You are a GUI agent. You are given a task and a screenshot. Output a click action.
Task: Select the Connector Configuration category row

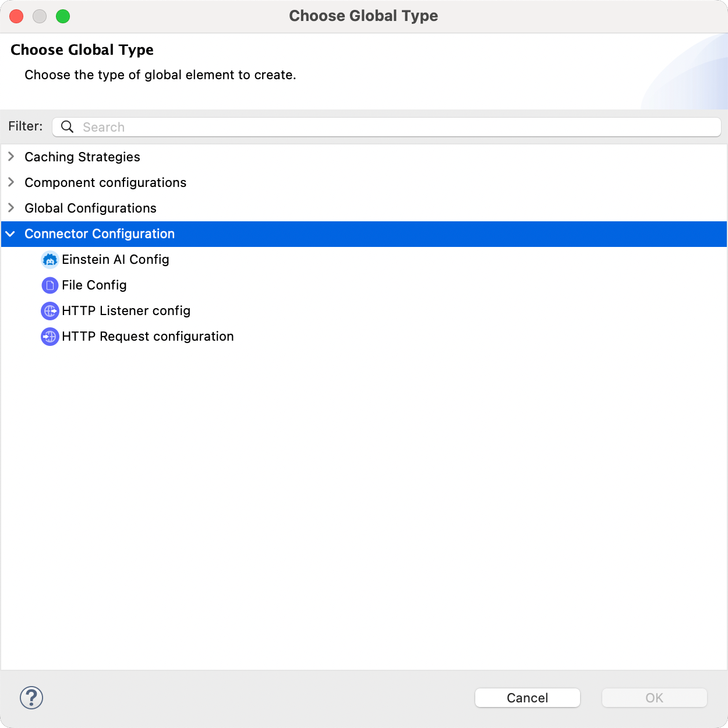(x=364, y=234)
